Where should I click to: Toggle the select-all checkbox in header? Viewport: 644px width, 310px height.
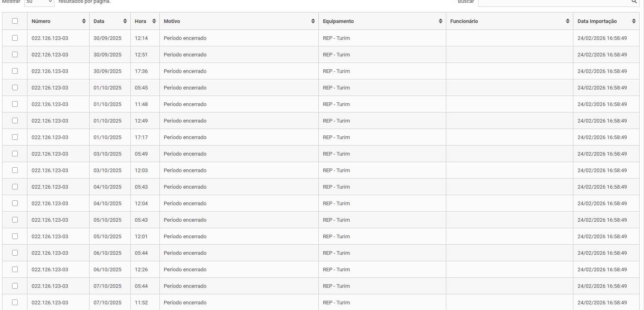click(15, 21)
